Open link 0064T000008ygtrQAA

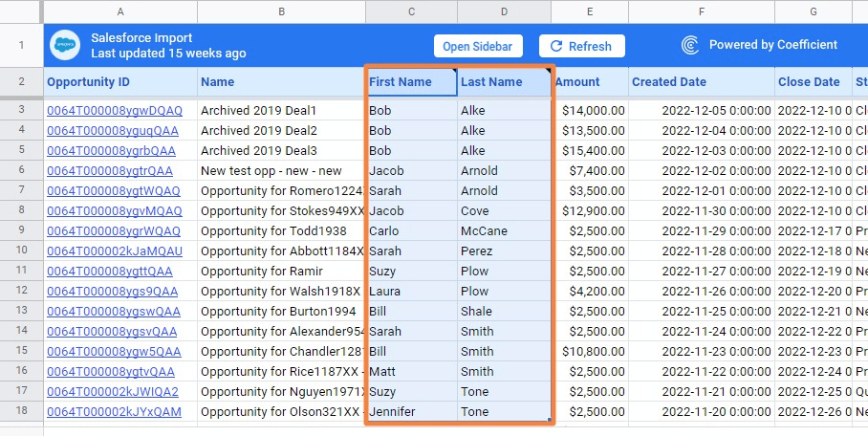(110, 170)
